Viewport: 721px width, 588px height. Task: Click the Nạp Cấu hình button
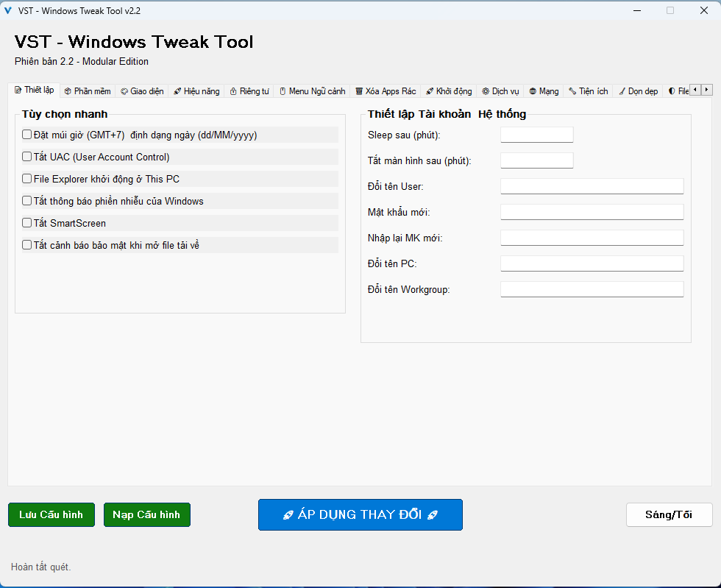[x=147, y=514]
